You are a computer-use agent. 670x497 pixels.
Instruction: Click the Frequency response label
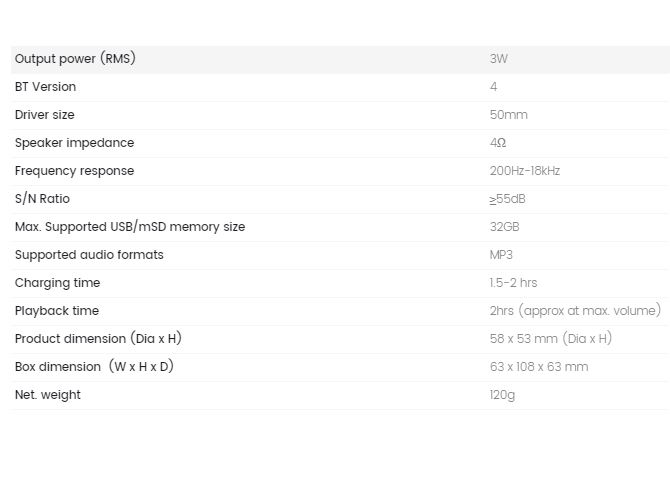(x=74, y=171)
